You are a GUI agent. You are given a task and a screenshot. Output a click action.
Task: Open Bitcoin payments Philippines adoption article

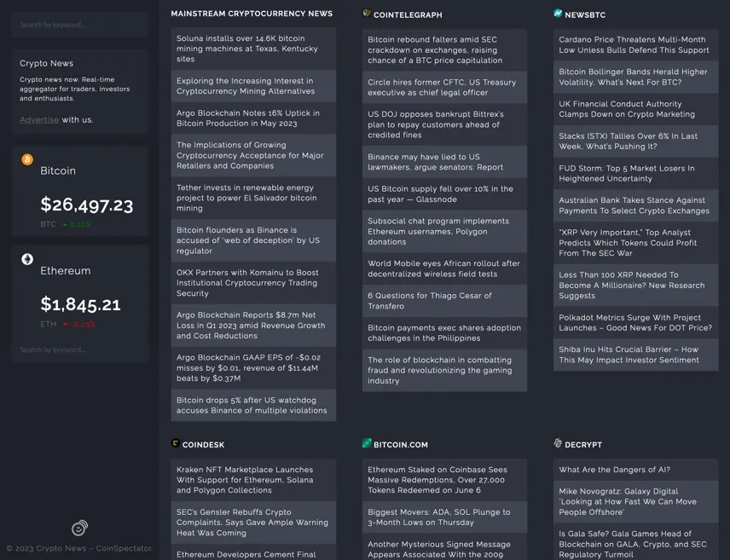(444, 332)
